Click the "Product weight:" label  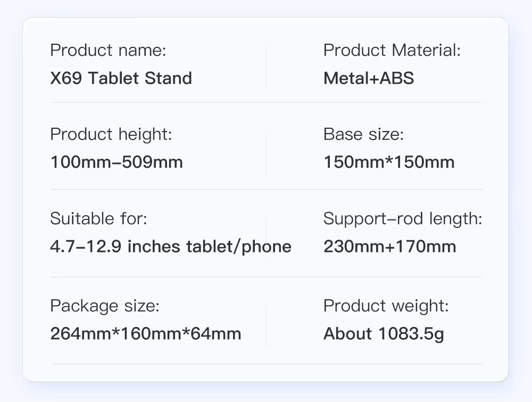click(x=386, y=306)
